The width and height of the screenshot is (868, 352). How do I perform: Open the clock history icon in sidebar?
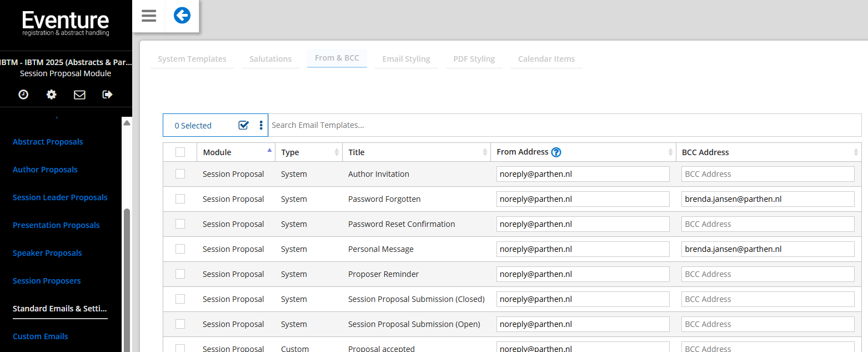click(x=23, y=95)
